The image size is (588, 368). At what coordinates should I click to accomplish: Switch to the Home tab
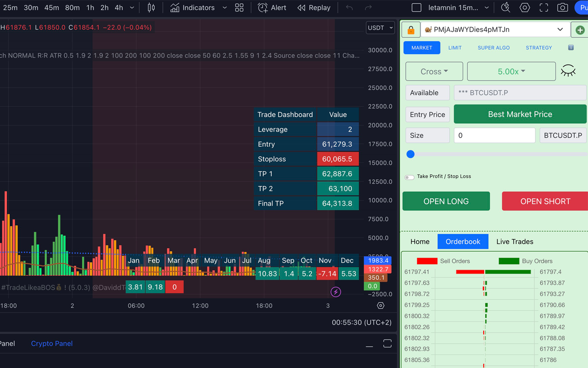pyautogui.click(x=420, y=241)
